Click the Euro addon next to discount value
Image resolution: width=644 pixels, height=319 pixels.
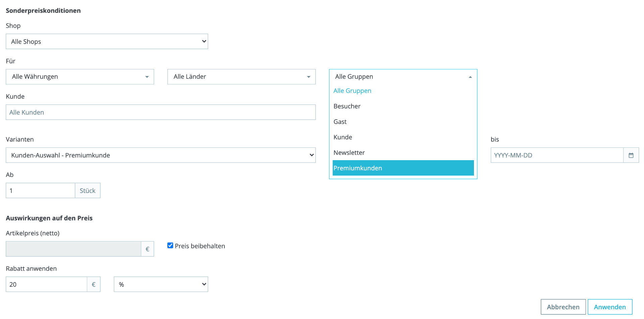[x=94, y=284]
